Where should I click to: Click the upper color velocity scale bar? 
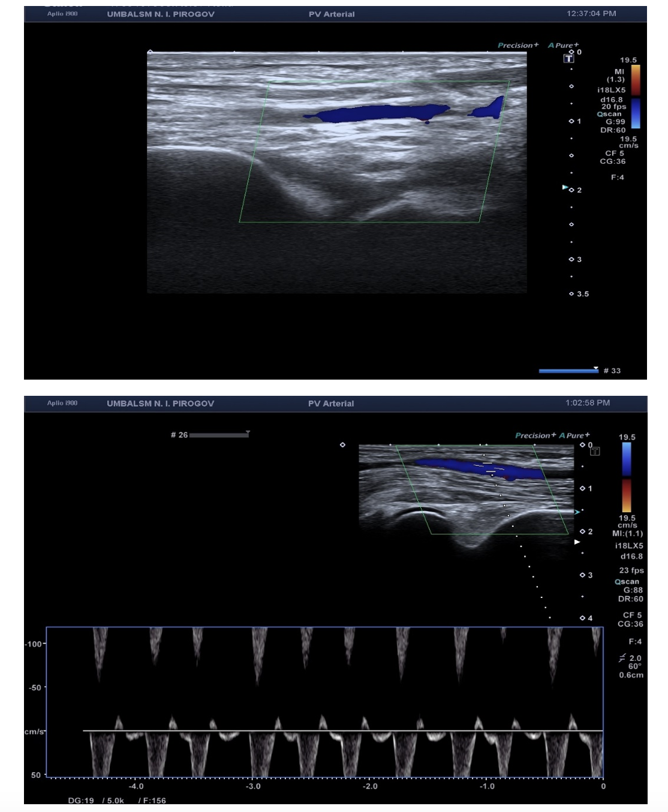pyautogui.click(x=636, y=96)
